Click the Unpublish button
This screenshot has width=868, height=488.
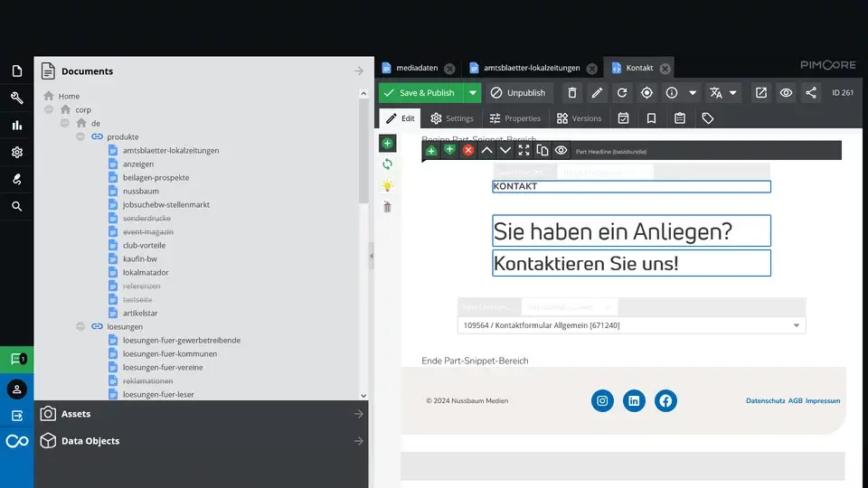coord(518,93)
